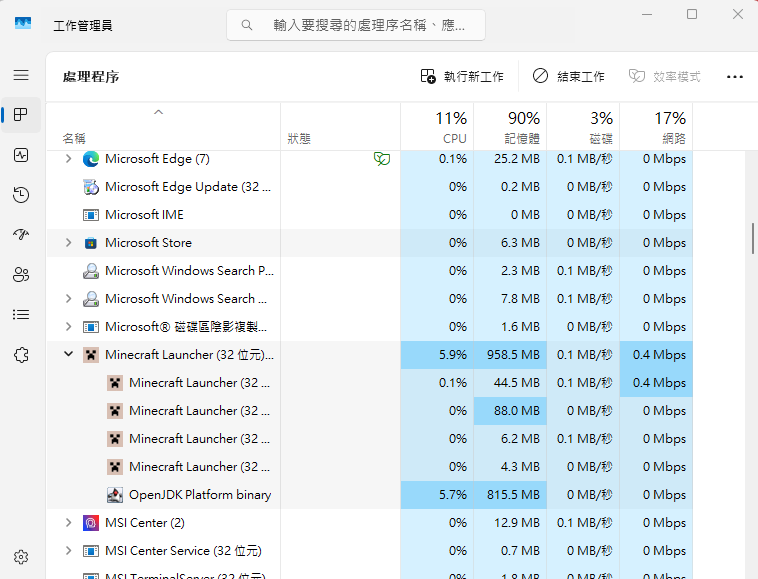Image resolution: width=758 pixels, height=579 pixels.
Task: Sort processes by CPU column
Action: [x=437, y=127]
